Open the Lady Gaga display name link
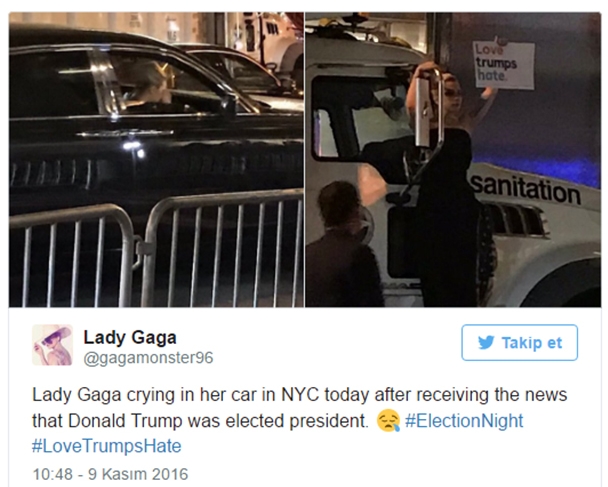608x487 pixels. (130, 337)
